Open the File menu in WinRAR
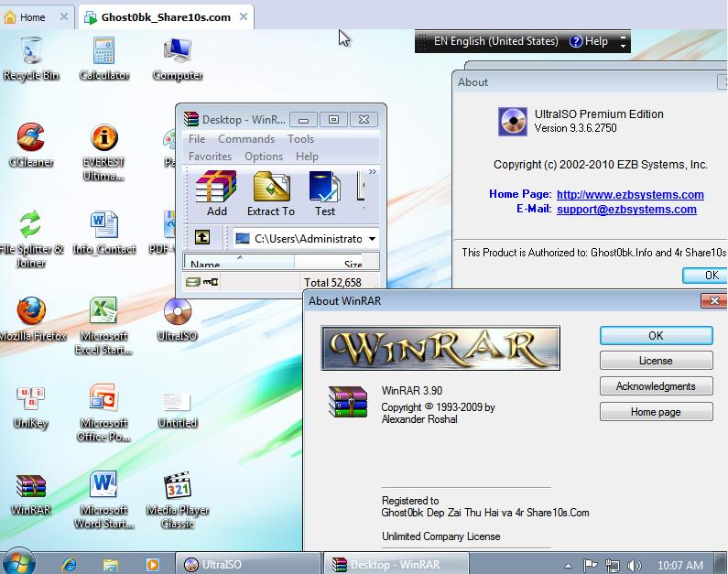Screen dimensions: 728x574 point(197,139)
